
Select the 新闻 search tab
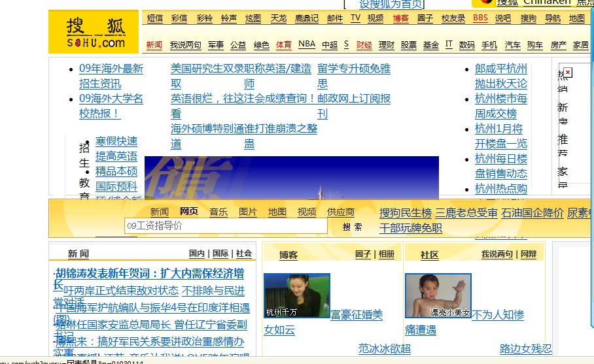(x=159, y=212)
